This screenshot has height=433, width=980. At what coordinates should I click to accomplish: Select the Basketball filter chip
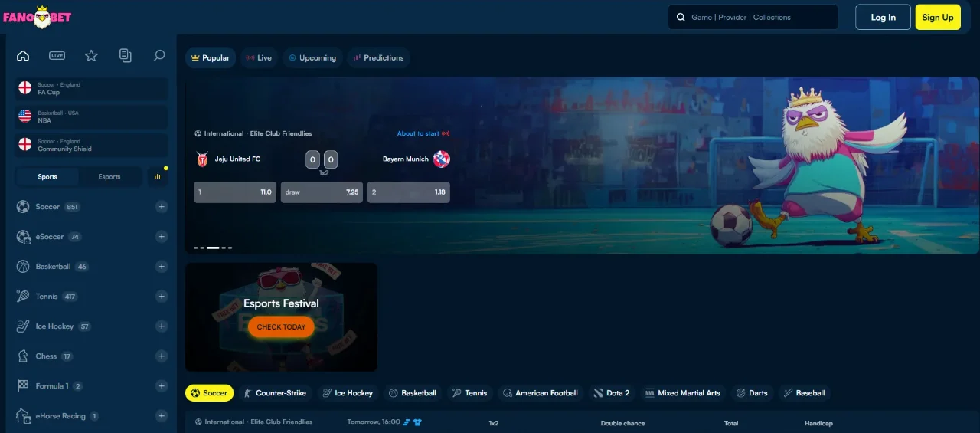[413, 393]
